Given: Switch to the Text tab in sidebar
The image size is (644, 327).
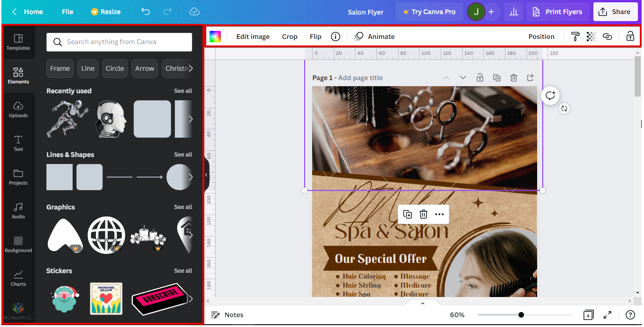Looking at the screenshot, I should pos(18,143).
